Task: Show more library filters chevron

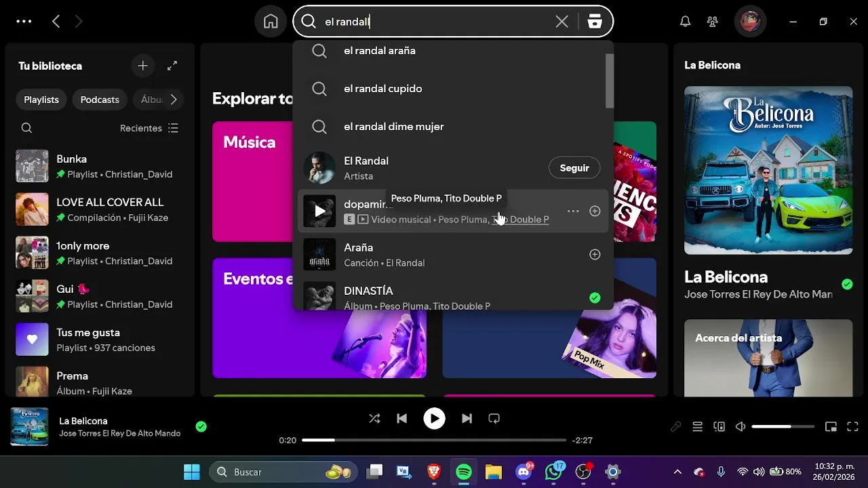Action: pos(174,100)
